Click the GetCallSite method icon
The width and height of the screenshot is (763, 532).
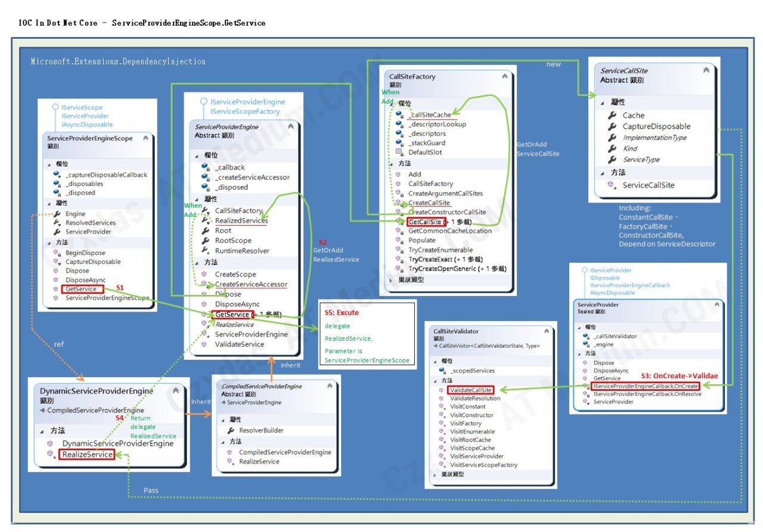point(400,222)
